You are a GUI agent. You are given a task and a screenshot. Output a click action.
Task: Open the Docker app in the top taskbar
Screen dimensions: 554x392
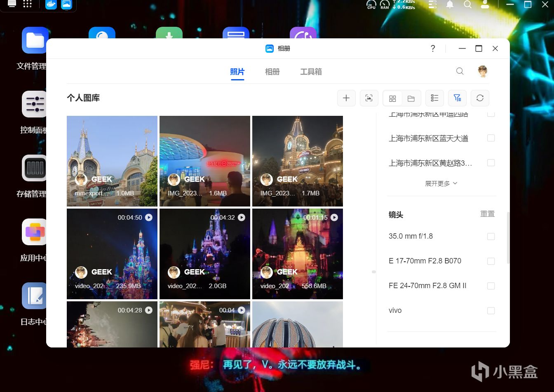pos(51,5)
